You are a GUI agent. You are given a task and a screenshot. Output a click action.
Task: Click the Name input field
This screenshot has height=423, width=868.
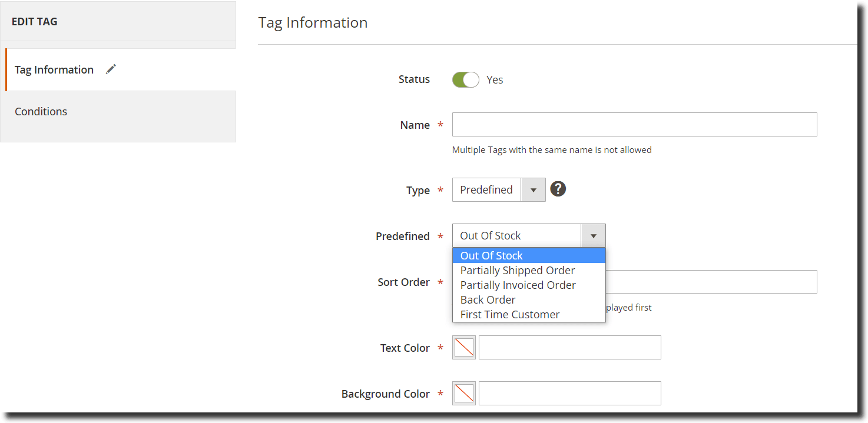click(x=634, y=125)
